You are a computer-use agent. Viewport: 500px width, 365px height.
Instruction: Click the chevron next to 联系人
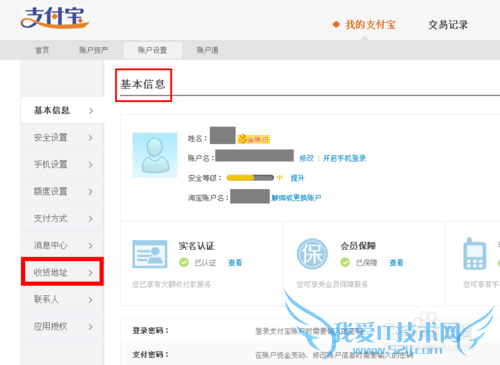[x=91, y=300]
